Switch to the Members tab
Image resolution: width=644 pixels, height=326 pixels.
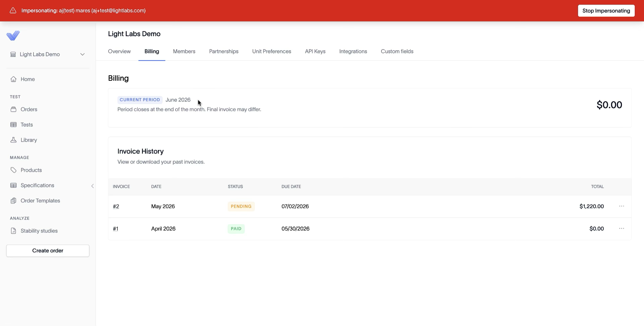click(x=184, y=51)
